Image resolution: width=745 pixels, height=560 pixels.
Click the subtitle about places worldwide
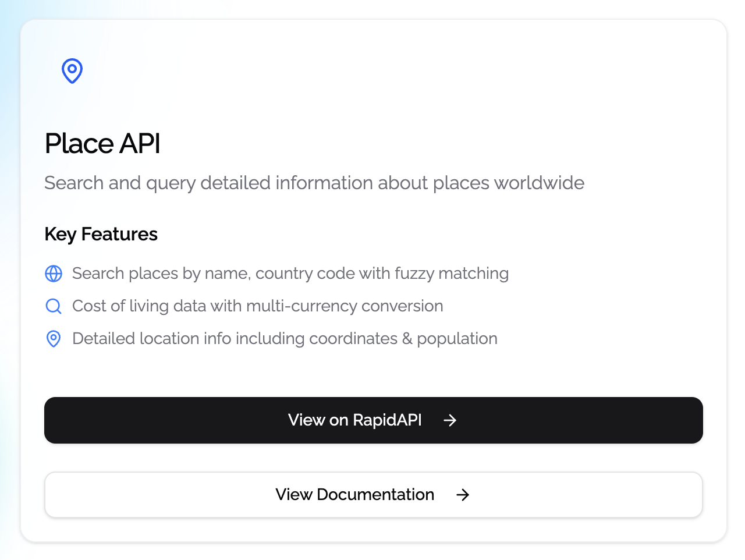[x=314, y=183]
